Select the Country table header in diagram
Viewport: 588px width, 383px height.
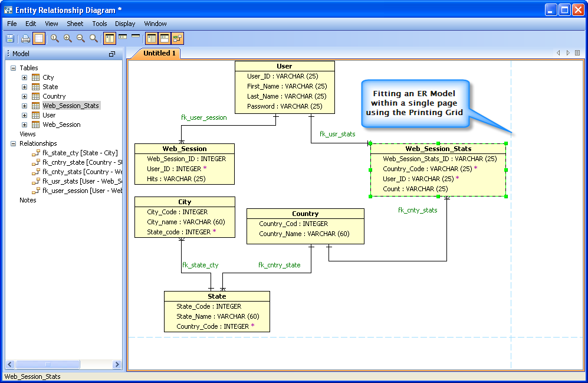(x=306, y=214)
